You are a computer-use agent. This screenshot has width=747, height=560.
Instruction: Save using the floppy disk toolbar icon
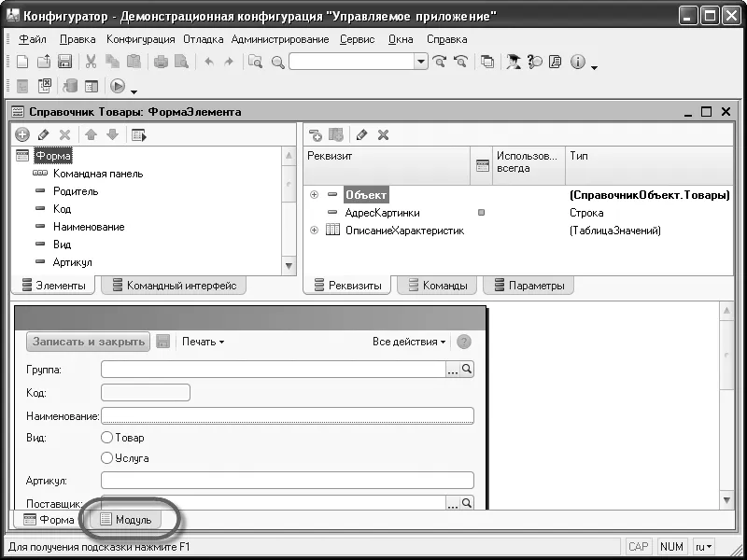click(64, 62)
